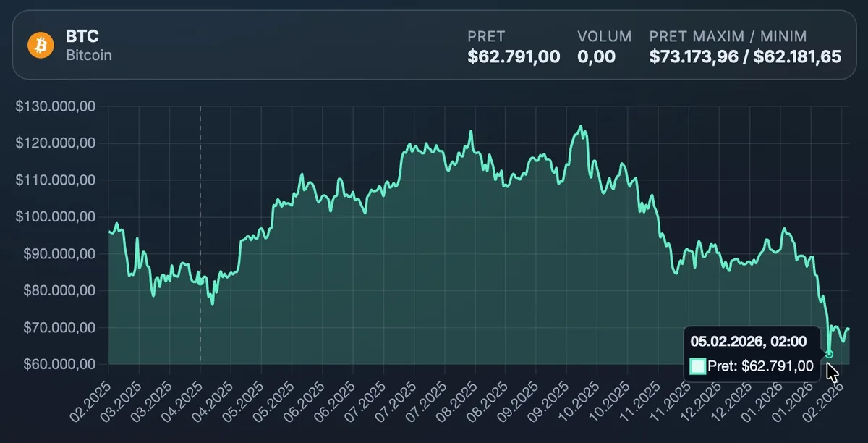
Task: Click the BTC header card background
Action: click(x=289, y=45)
